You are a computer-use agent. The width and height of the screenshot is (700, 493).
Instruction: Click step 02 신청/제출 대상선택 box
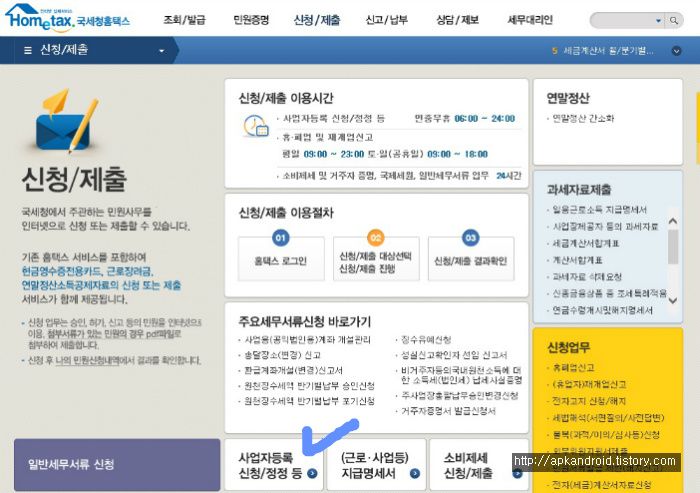pyautogui.click(x=376, y=259)
